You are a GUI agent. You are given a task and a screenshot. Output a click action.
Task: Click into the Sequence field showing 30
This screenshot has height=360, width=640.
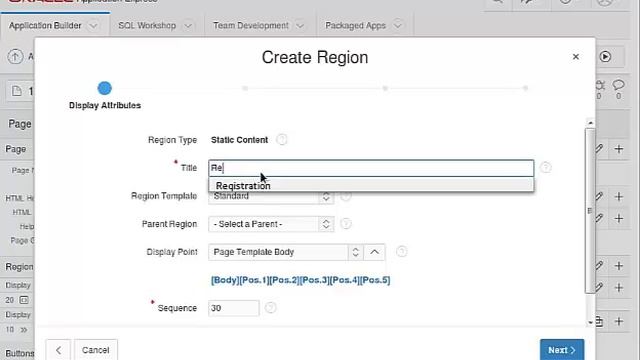tap(233, 308)
